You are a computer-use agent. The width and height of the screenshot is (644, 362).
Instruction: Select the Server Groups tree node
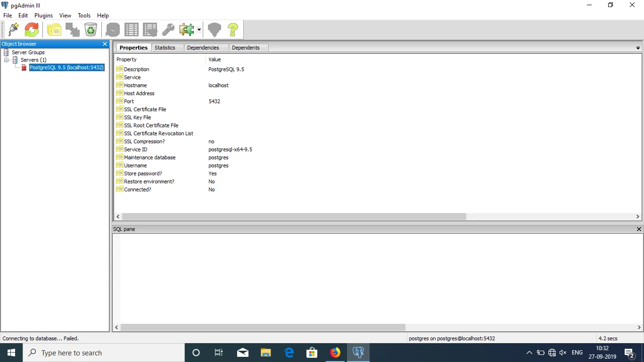point(28,52)
